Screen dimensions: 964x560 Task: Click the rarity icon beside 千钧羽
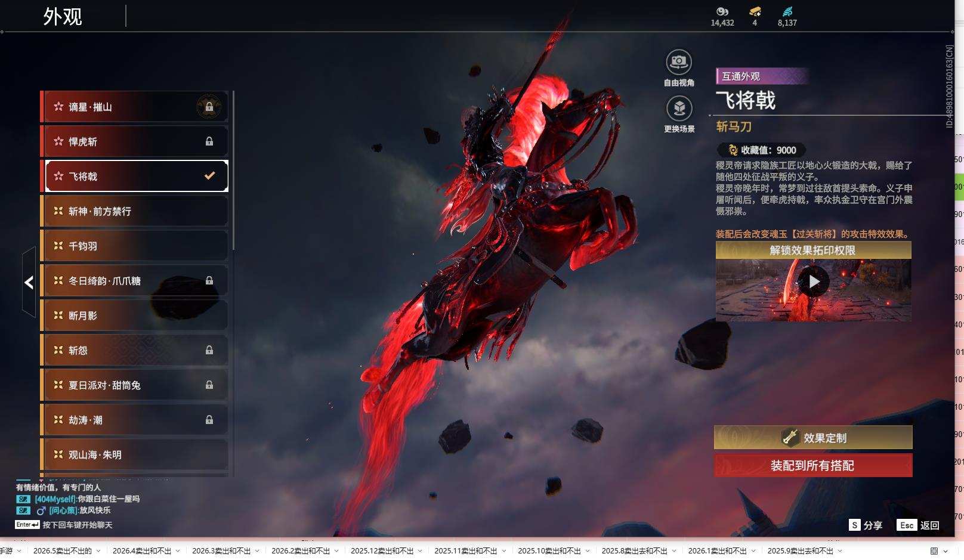(x=58, y=245)
